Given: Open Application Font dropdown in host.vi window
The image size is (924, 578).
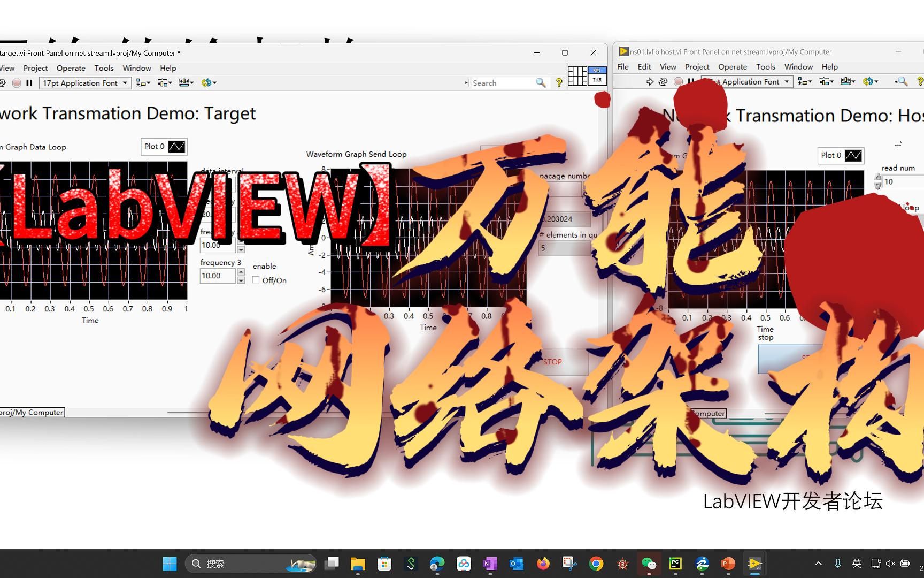Looking at the screenshot, I should pyautogui.click(x=747, y=82).
